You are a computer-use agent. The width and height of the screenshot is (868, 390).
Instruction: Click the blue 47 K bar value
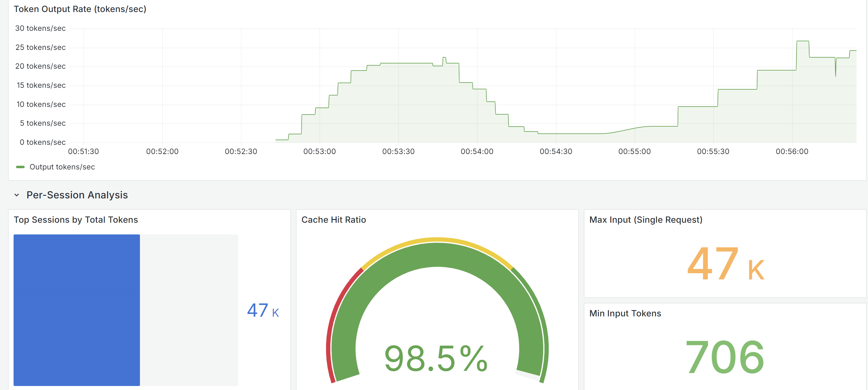click(263, 310)
